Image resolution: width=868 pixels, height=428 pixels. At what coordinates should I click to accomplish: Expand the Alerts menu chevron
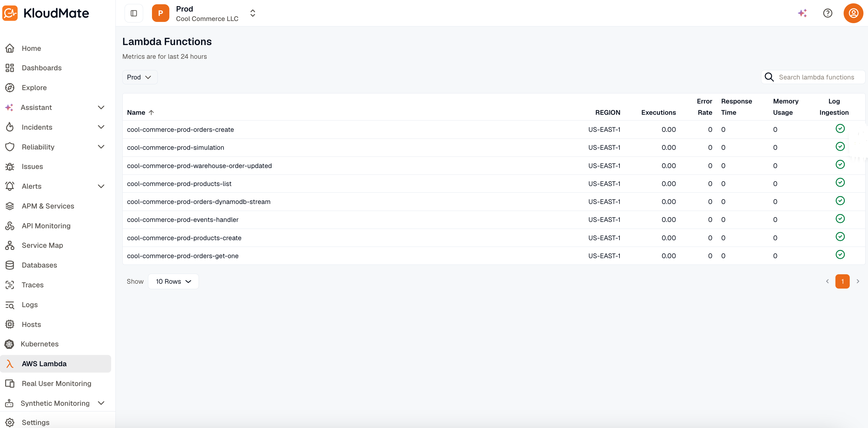click(101, 186)
